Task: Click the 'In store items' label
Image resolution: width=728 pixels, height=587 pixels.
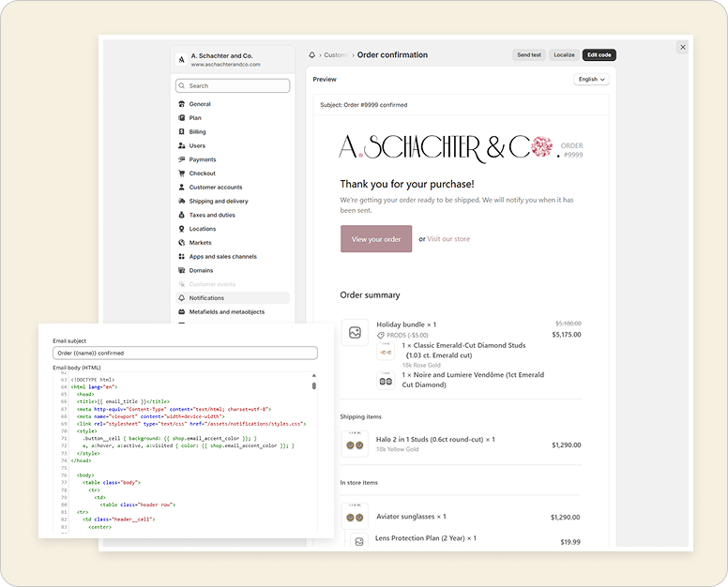Action: [359, 483]
